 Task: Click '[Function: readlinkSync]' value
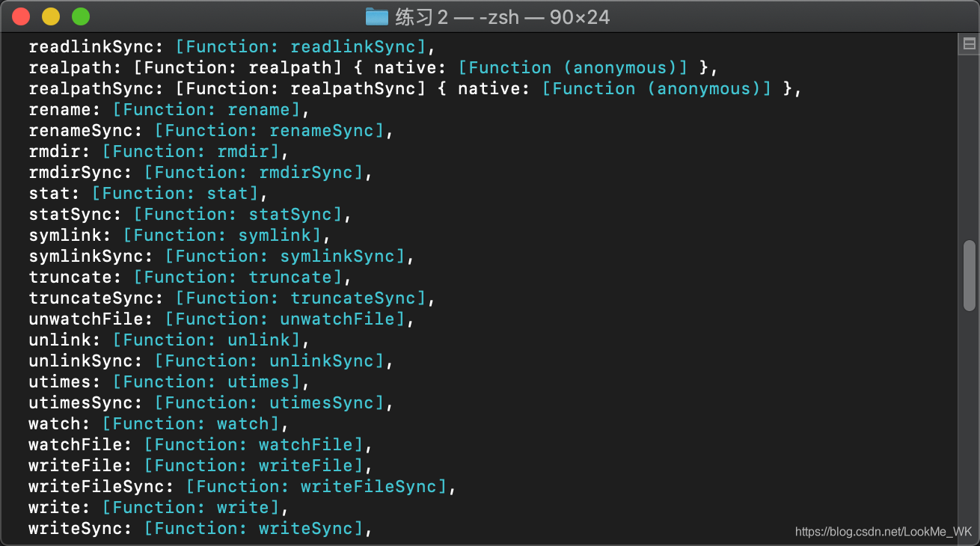301,47
